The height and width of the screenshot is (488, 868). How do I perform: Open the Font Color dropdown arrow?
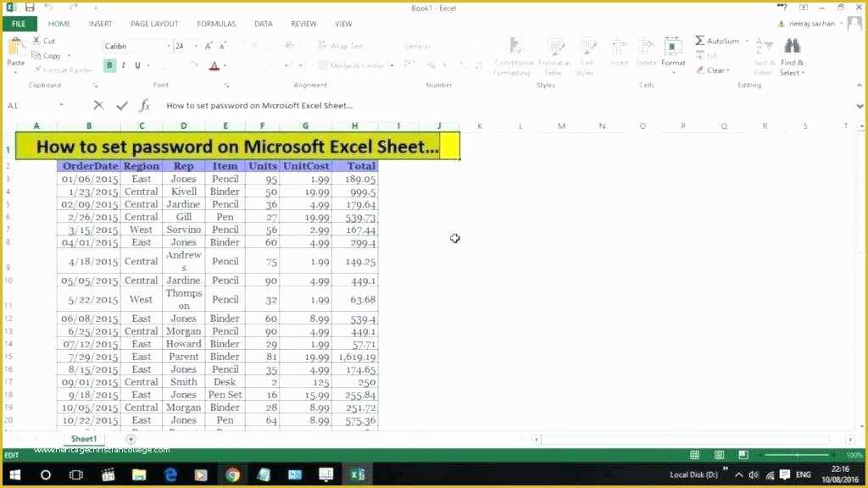225,66
